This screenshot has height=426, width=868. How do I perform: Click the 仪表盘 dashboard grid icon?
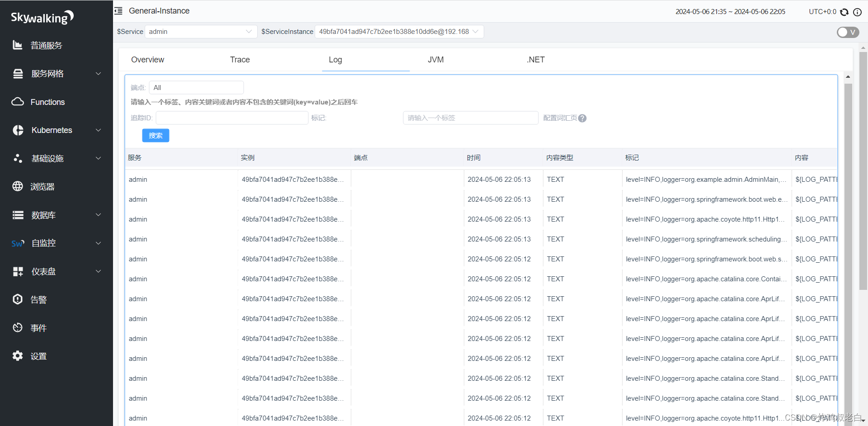coord(18,271)
